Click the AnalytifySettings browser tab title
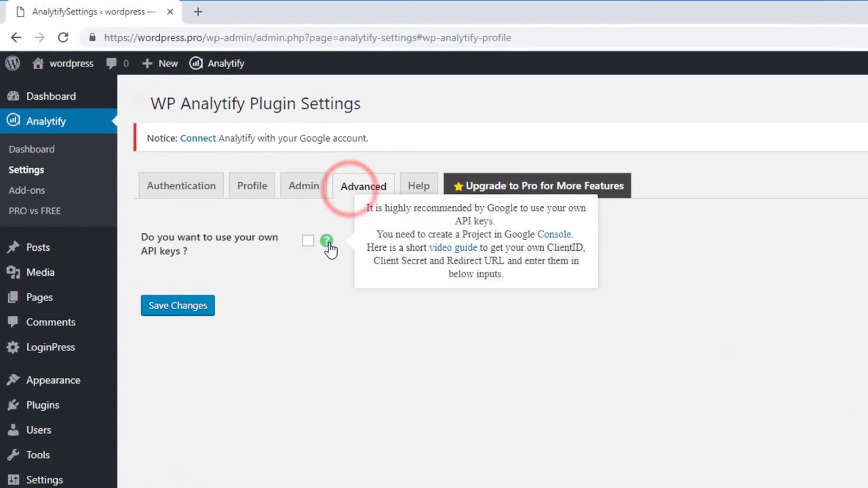Screen dimensions: 868x488 point(94,12)
